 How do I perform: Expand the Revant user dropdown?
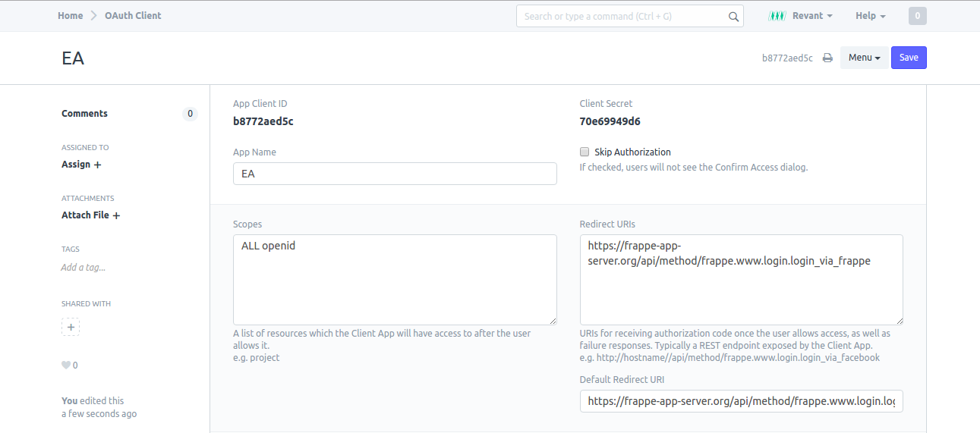click(x=811, y=16)
